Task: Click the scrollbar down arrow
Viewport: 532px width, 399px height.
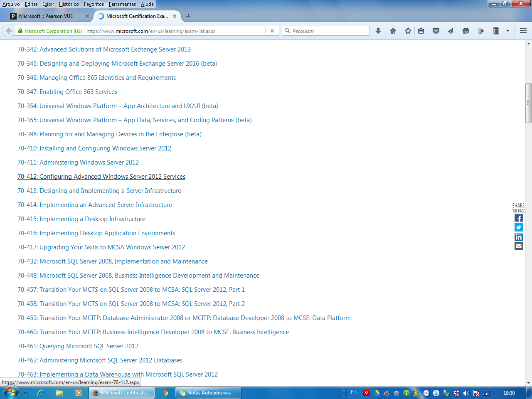Action: (528, 383)
